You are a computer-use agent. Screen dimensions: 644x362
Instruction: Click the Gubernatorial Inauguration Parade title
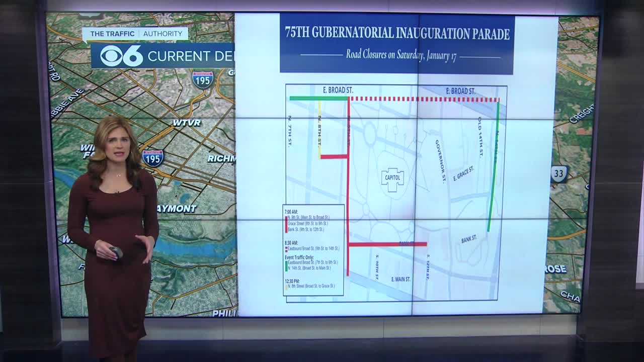click(397, 34)
